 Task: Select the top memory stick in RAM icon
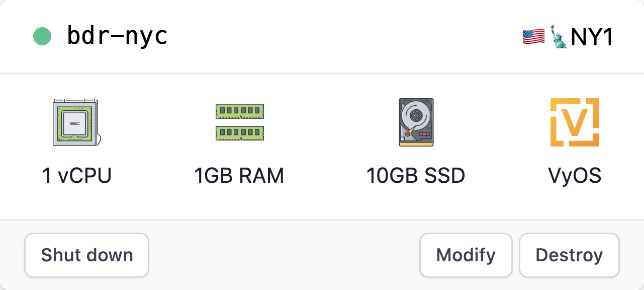click(x=239, y=111)
